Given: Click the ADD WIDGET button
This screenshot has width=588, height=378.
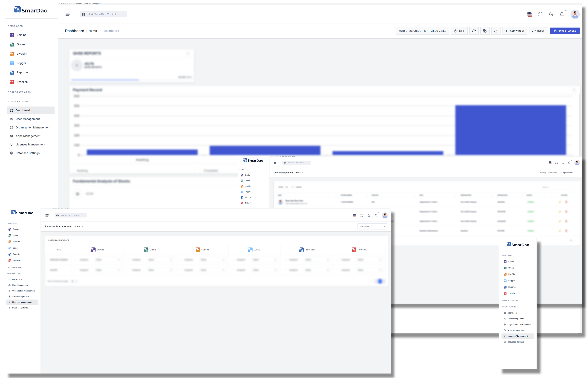Looking at the screenshot, I should pyautogui.click(x=515, y=31).
